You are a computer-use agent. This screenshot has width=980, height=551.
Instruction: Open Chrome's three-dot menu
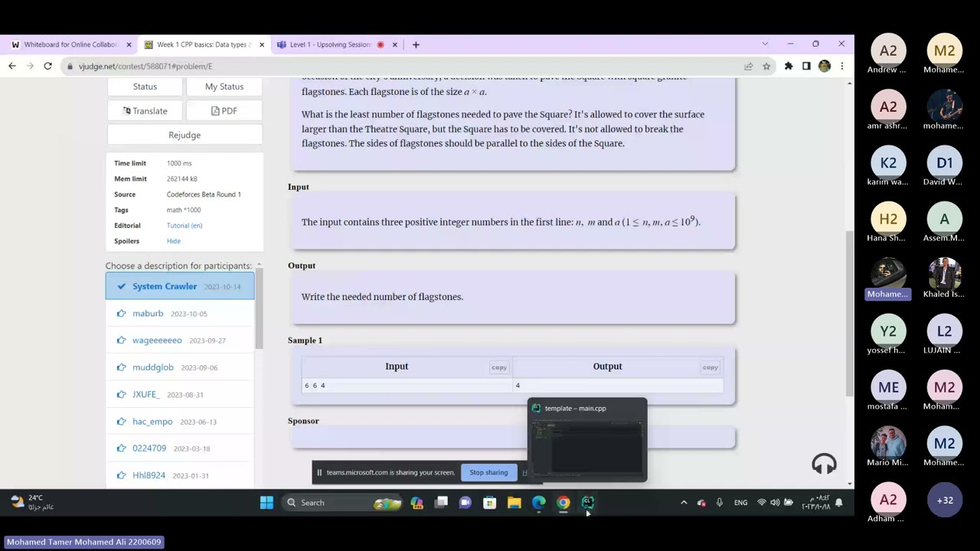841,67
